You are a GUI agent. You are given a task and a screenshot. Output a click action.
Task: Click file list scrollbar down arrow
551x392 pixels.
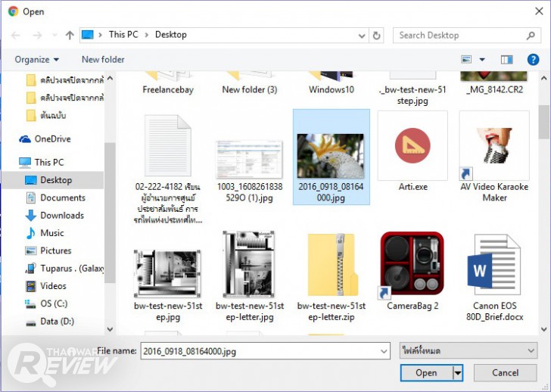(x=544, y=329)
